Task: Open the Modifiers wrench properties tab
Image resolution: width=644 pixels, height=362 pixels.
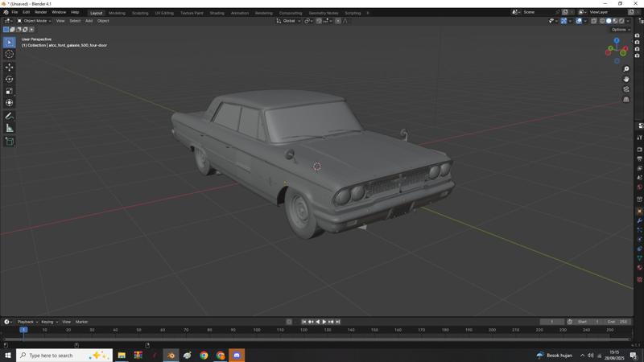Action: point(639,220)
